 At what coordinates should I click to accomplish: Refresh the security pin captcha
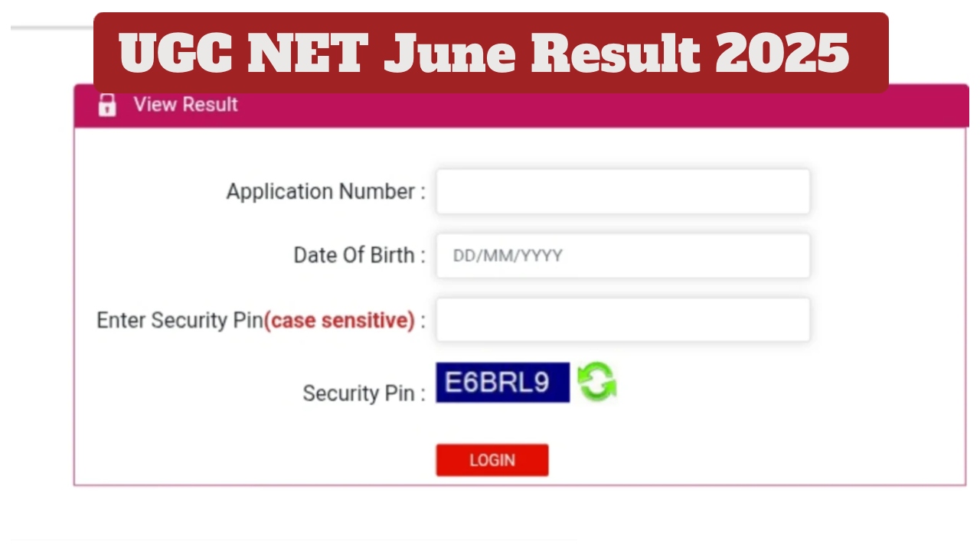coord(596,382)
